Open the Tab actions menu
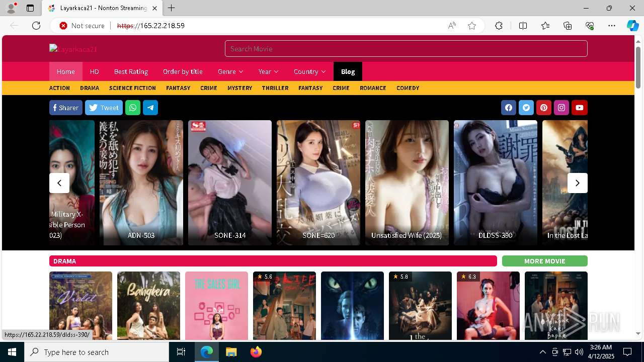This screenshot has width=644, height=362. coord(30,8)
